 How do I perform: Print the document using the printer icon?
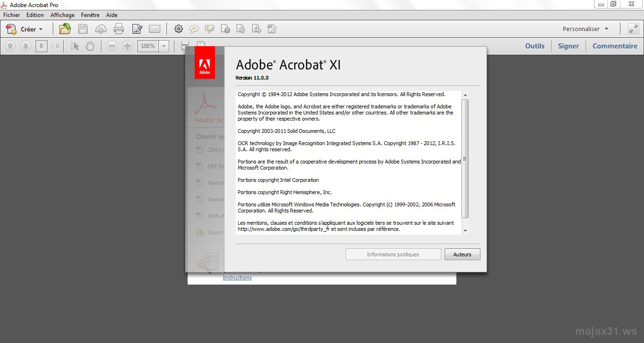point(119,29)
